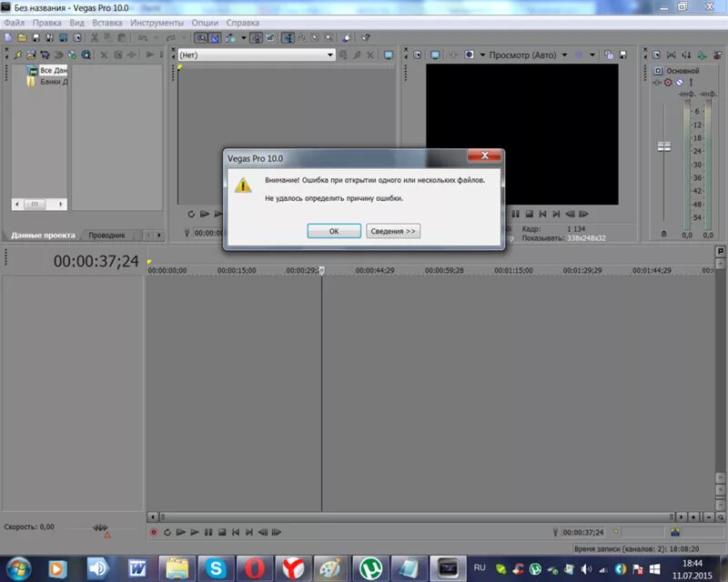Click the Save icon in main toolbar
Screen dimensions: 728x582
[35, 38]
